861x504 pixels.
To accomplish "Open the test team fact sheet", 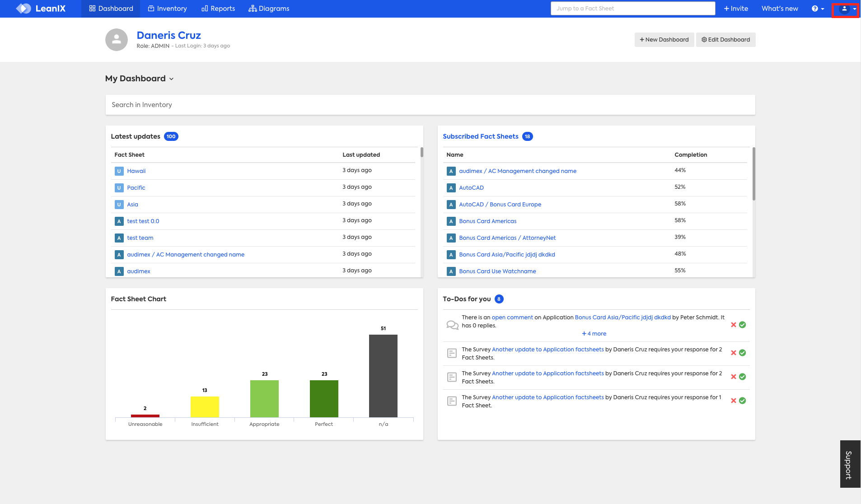I will (x=140, y=238).
